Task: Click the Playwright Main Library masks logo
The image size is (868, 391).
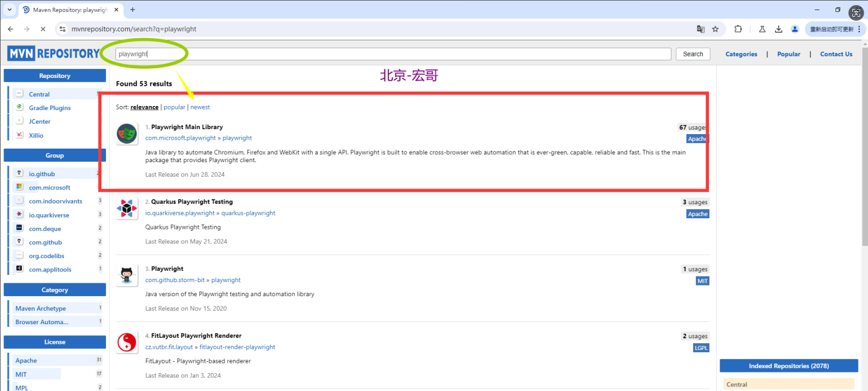Action: click(x=127, y=134)
